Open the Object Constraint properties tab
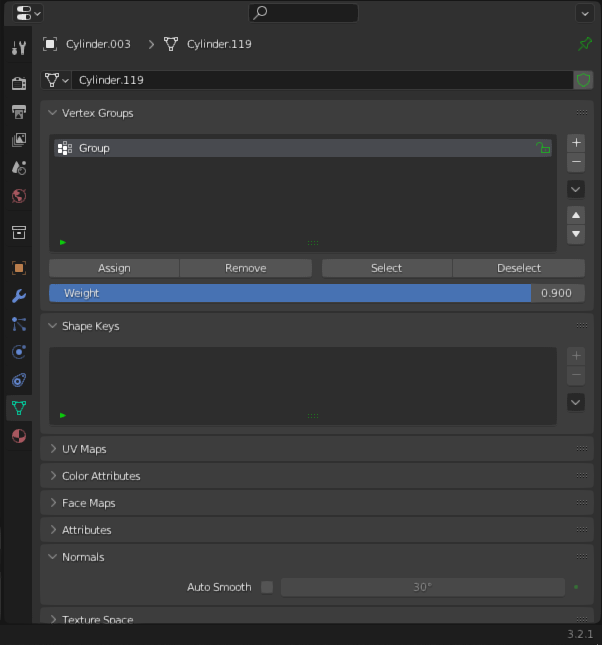This screenshot has width=602, height=645. pyautogui.click(x=19, y=380)
